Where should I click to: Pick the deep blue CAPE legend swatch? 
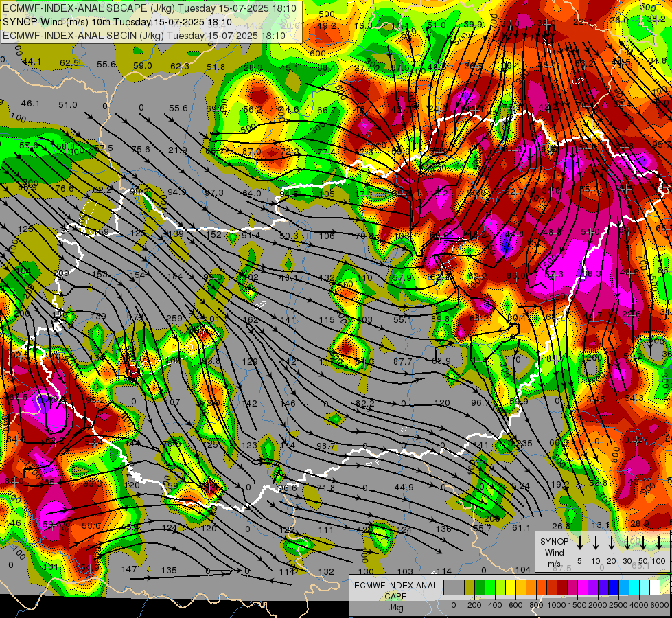click(614, 587)
